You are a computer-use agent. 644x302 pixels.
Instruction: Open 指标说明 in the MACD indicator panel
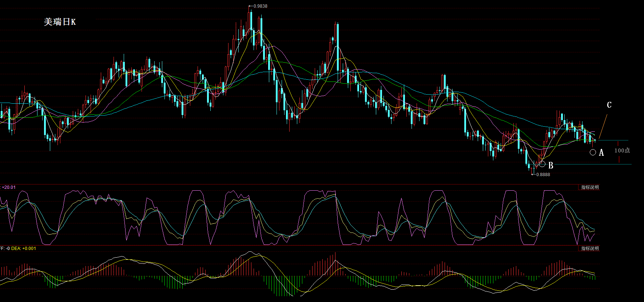click(x=589, y=249)
